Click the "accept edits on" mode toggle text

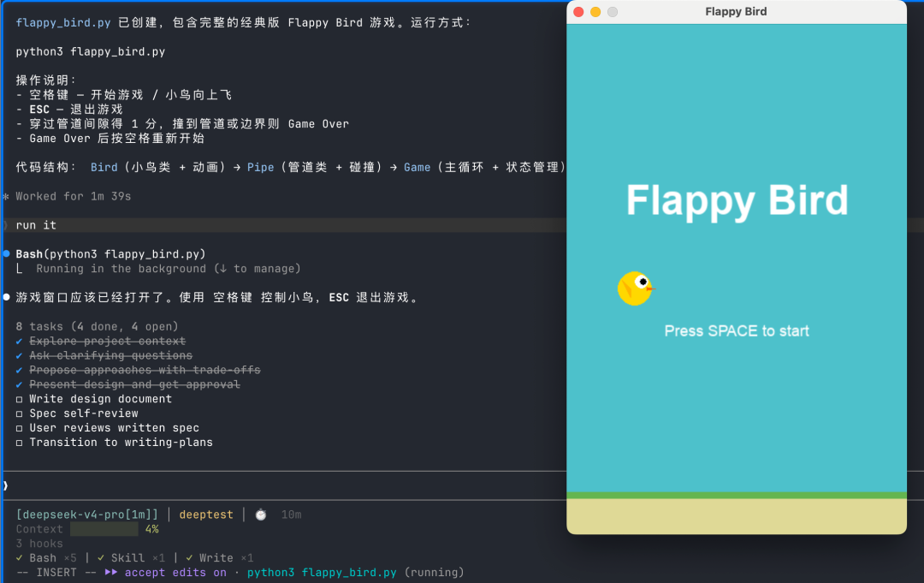175,573
